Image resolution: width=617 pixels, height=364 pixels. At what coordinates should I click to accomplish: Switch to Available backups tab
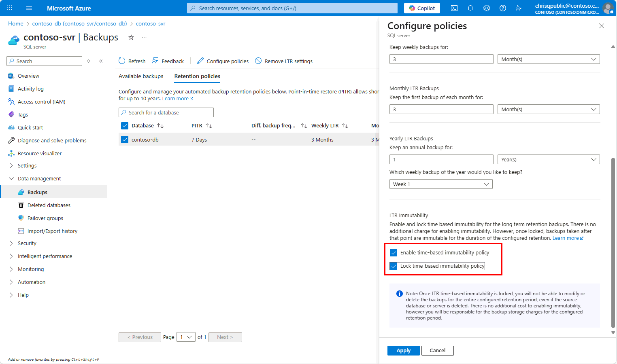click(x=141, y=76)
